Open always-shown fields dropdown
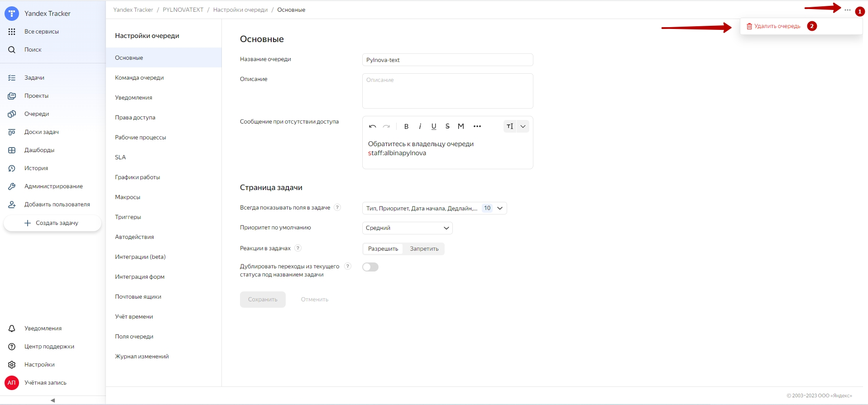868x405 pixels. coord(435,208)
